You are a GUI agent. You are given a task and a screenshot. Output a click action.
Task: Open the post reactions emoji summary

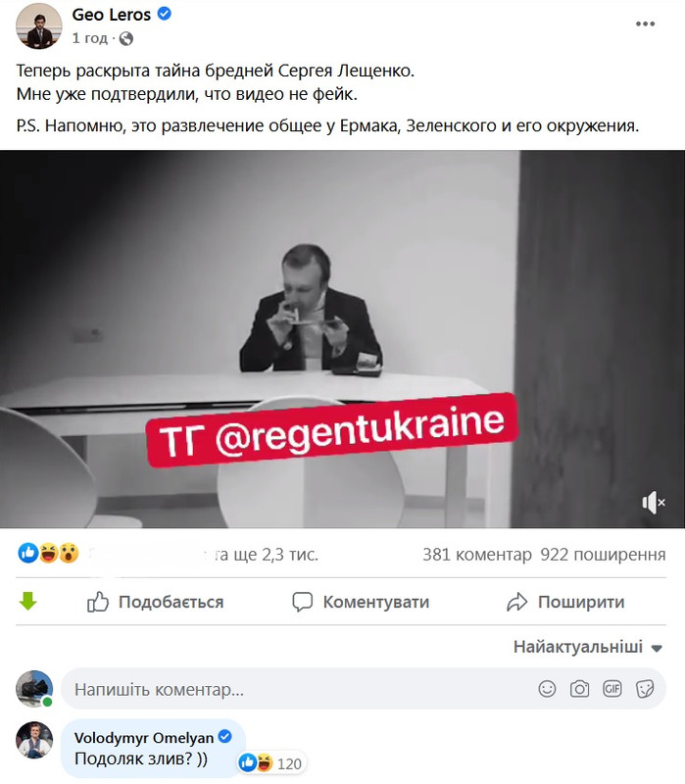[48, 553]
